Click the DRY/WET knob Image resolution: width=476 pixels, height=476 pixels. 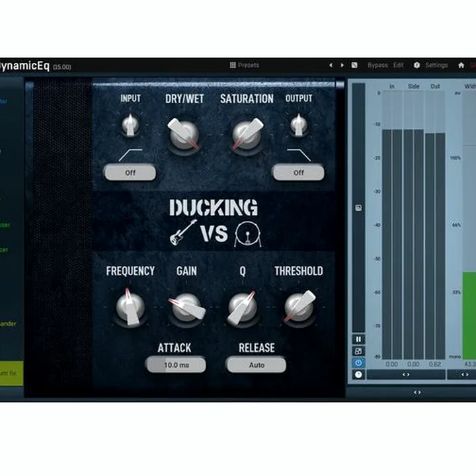click(x=184, y=134)
